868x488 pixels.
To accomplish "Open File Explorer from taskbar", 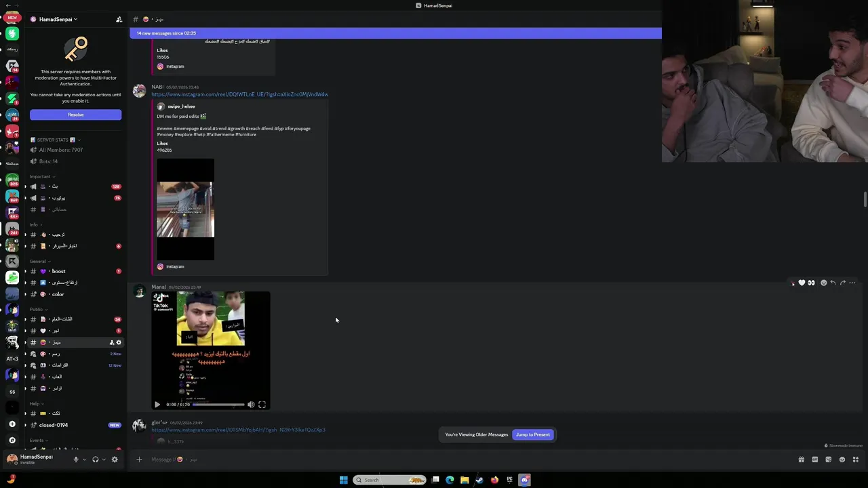I will [465, 480].
